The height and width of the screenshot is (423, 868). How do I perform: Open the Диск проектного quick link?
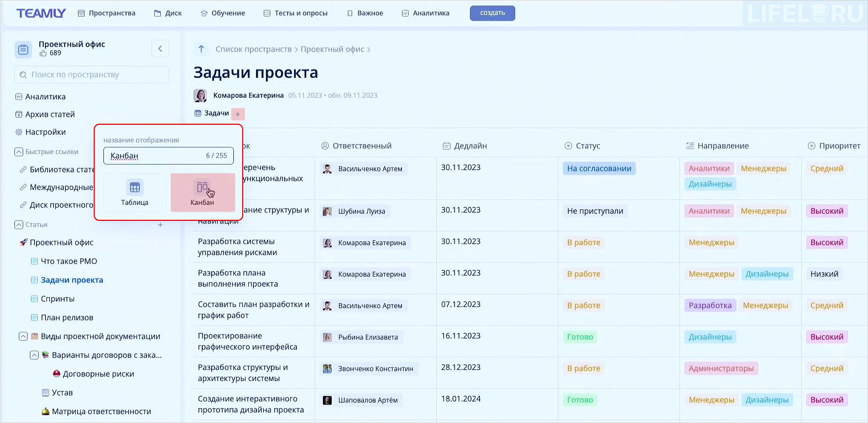pos(57,205)
